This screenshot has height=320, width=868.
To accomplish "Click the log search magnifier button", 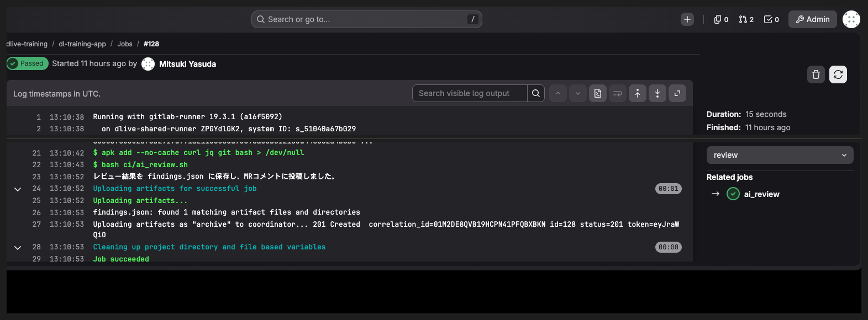I will point(536,93).
